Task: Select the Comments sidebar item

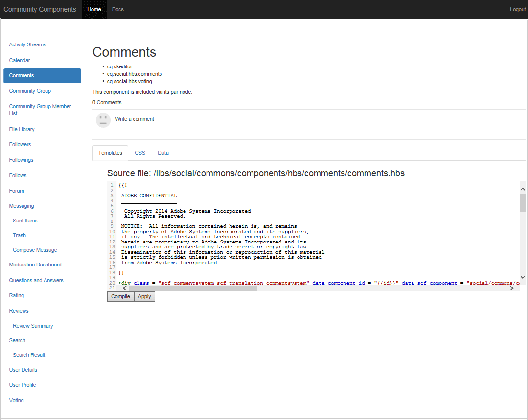Action: coord(43,76)
